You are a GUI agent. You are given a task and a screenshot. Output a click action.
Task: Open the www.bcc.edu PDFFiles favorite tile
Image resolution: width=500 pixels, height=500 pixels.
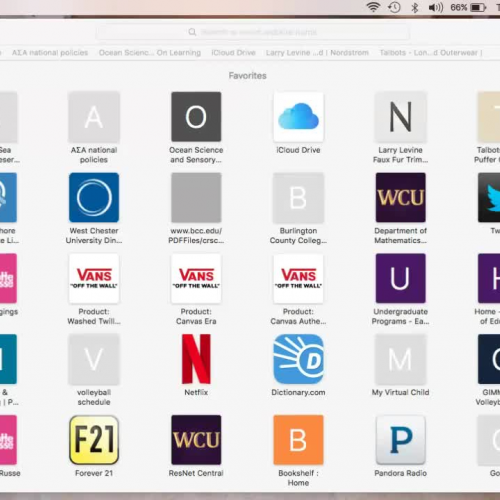[196, 198]
